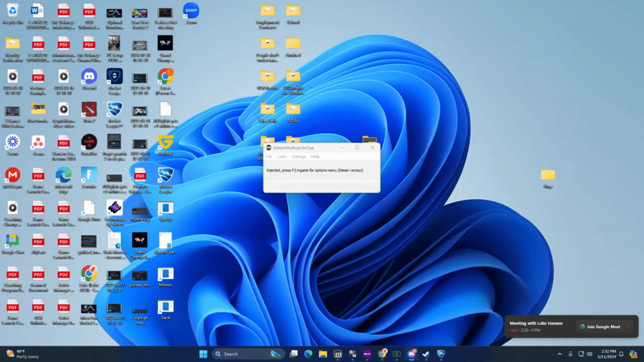The width and height of the screenshot is (644, 362).
Task: Select the Guilded desktop shortcut
Action: click(x=165, y=145)
